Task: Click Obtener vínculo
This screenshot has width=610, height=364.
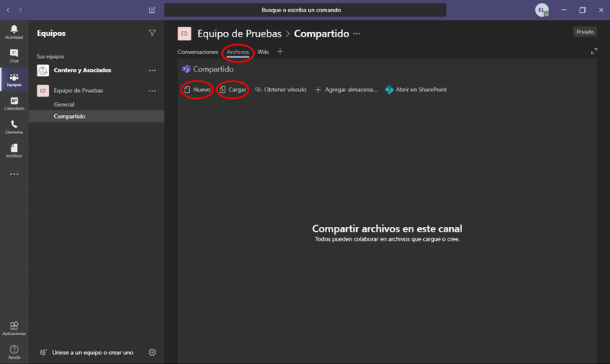Action: pyautogui.click(x=281, y=90)
